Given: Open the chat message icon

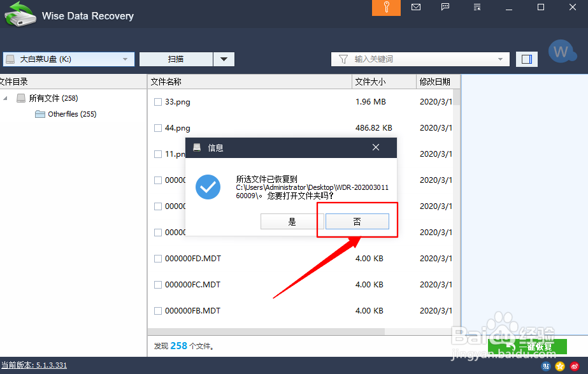Looking at the screenshot, I should 445,8.
